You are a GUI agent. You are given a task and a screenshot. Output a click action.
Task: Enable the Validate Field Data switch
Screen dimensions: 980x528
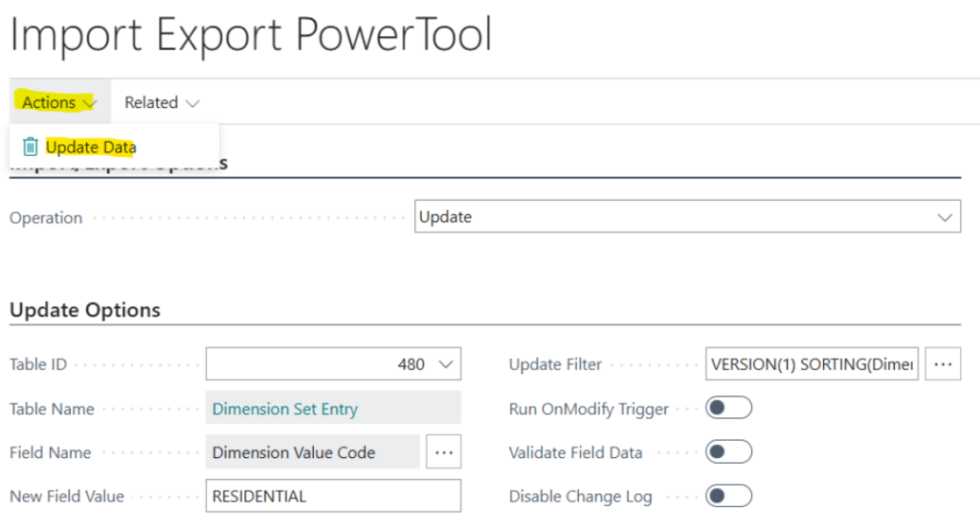point(728,452)
